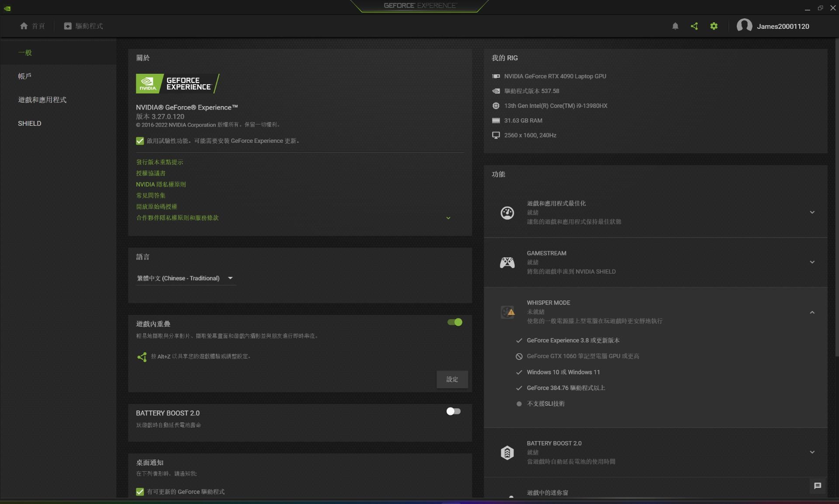Viewport: 839px width, 504px height.
Task: Click the 設定 button in overlay section
Action: (452, 380)
